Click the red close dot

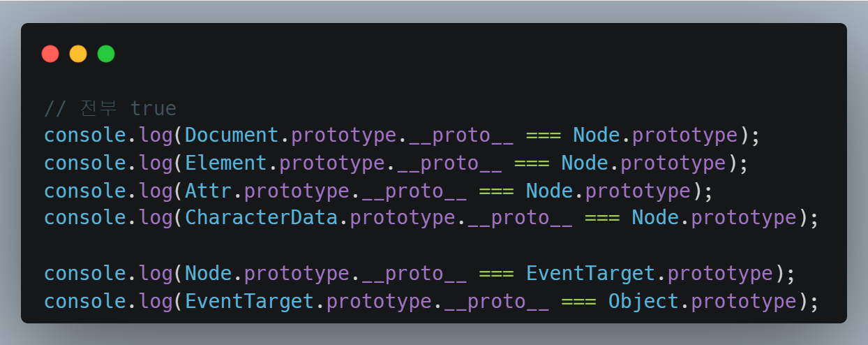click(x=50, y=54)
